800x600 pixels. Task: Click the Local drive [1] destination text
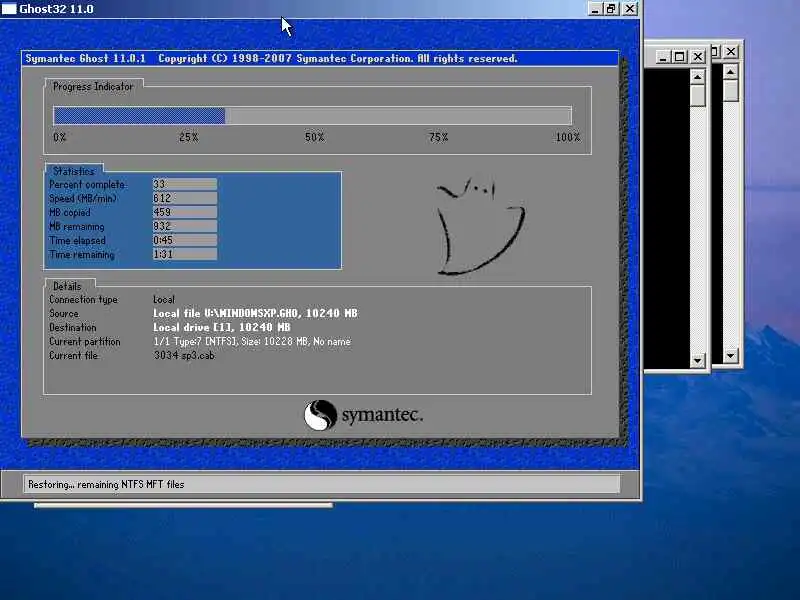[x=222, y=328]
